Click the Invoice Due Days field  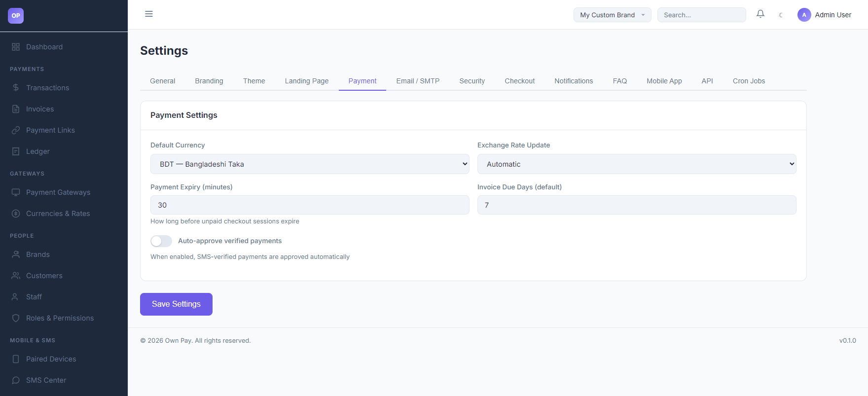coord(637,205)
